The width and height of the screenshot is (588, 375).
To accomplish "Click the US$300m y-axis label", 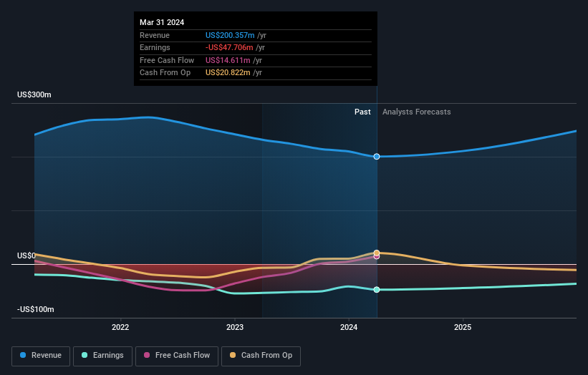I will point(34,94).
